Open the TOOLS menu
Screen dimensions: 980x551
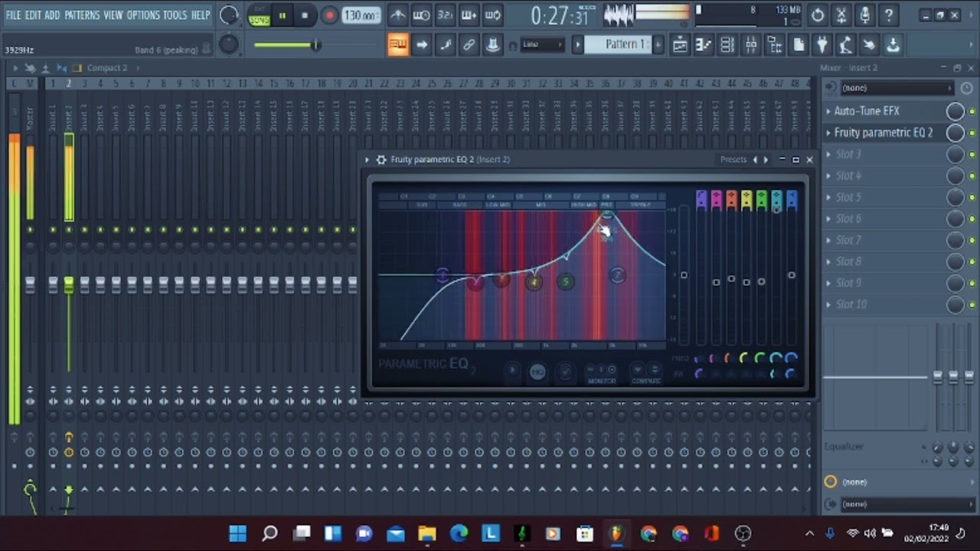(x=175, y=15)
